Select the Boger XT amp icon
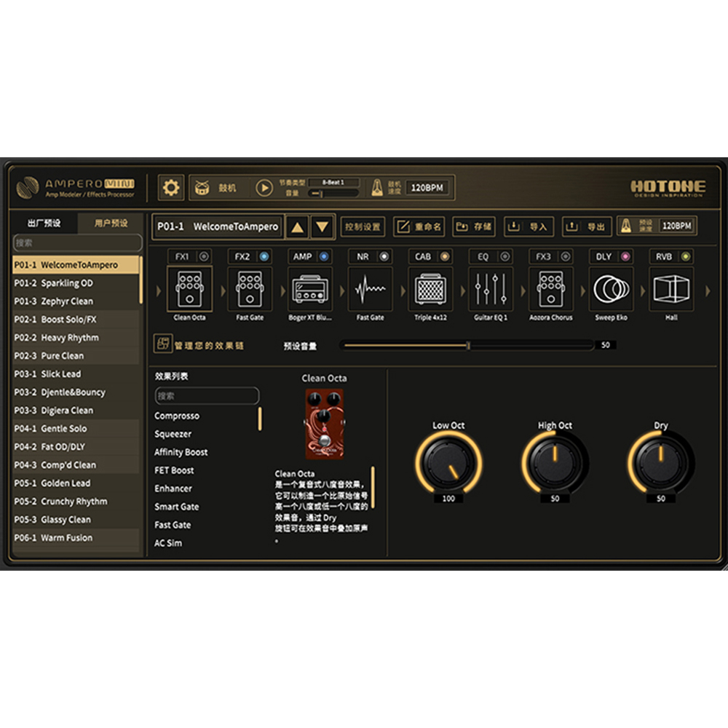This screenshot has width=728, height=728. (310, 290)
